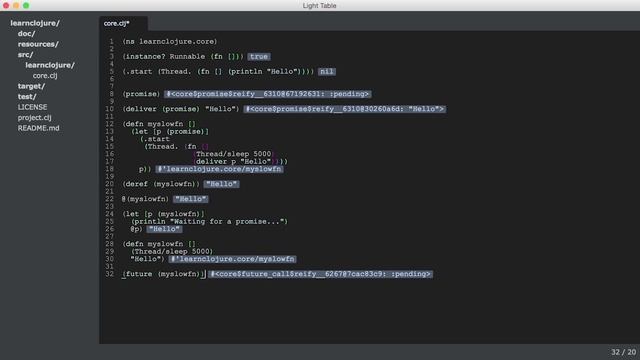Screen dimensions: 640x360
Task: Collapse the nested learnclojure/ folder under src
Action: (50, 65)
